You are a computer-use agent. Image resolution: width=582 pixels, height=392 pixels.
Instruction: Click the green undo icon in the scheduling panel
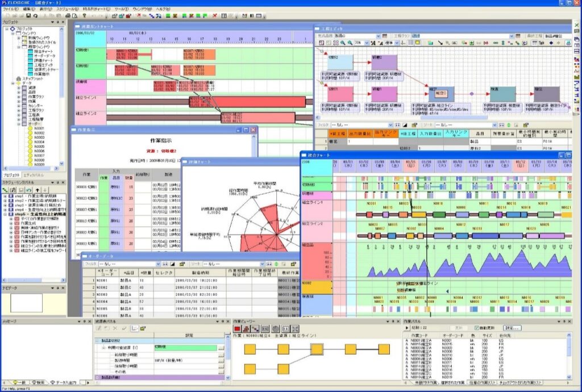(x=29, y=190)
